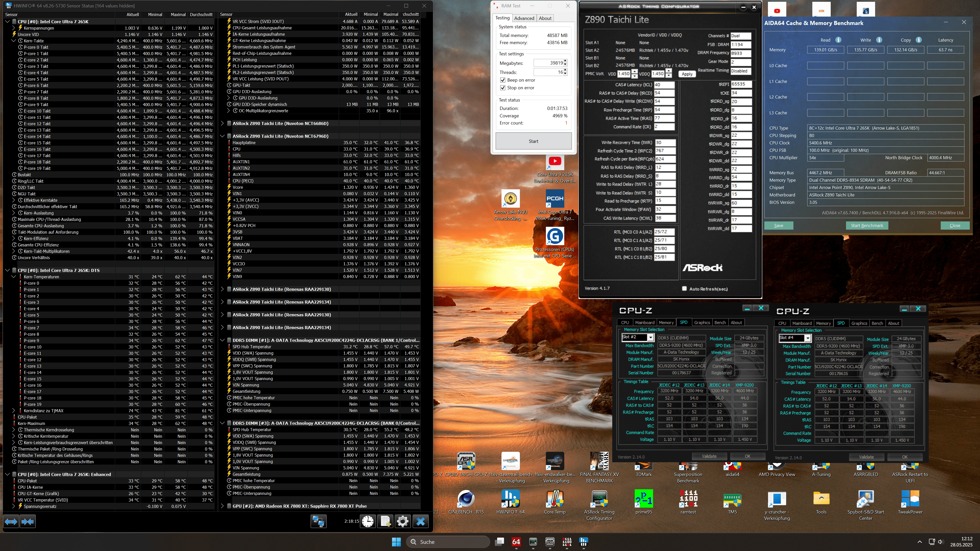Toggle Stop on error checkbox
980x551 pixels.
click(503, 88)
